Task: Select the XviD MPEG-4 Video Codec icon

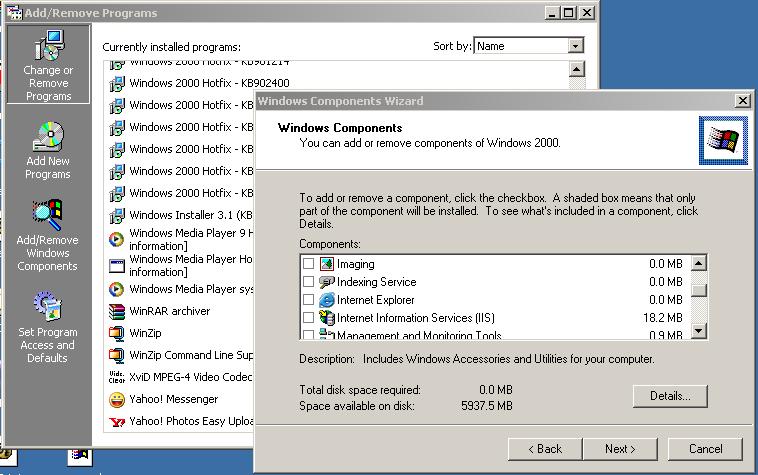Action: click(116, 377)
